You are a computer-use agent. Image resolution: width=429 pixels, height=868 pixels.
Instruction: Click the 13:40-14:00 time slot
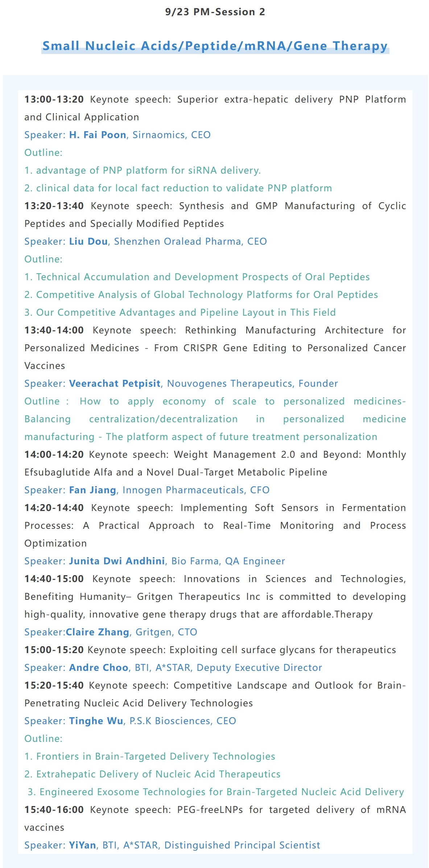point(54,330)
